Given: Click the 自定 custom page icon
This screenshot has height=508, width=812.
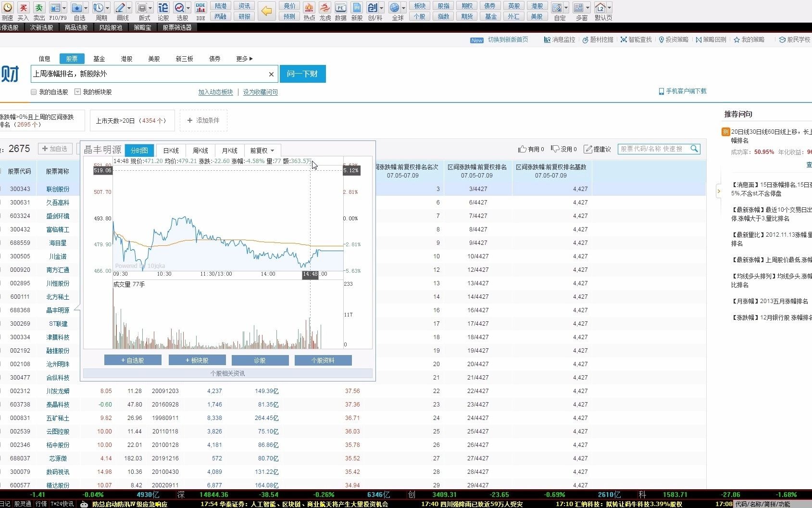Looking at the screenshot, I should click(557, 8).
